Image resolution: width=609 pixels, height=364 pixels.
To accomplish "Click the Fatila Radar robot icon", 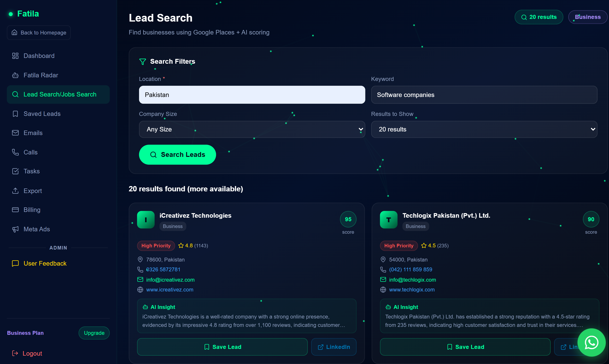I will pos(15,75).
